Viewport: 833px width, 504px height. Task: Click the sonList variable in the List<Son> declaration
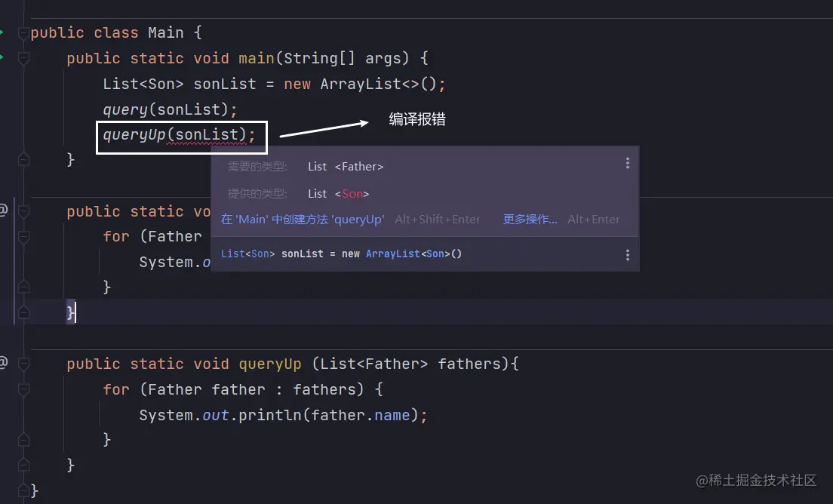point(225,84)
